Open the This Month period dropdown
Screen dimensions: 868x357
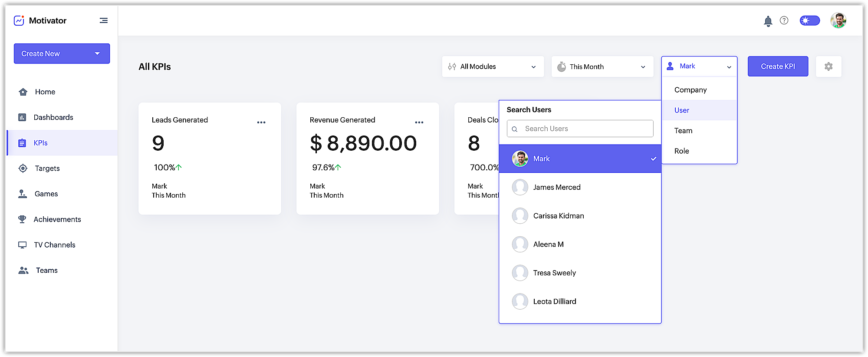tap(602, 66)
